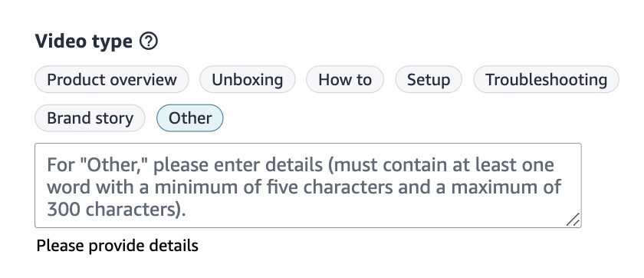Image resolution: width=644 pixels, height=278 pixels.
Task: Click the Please provide details message
Action: 117,246
